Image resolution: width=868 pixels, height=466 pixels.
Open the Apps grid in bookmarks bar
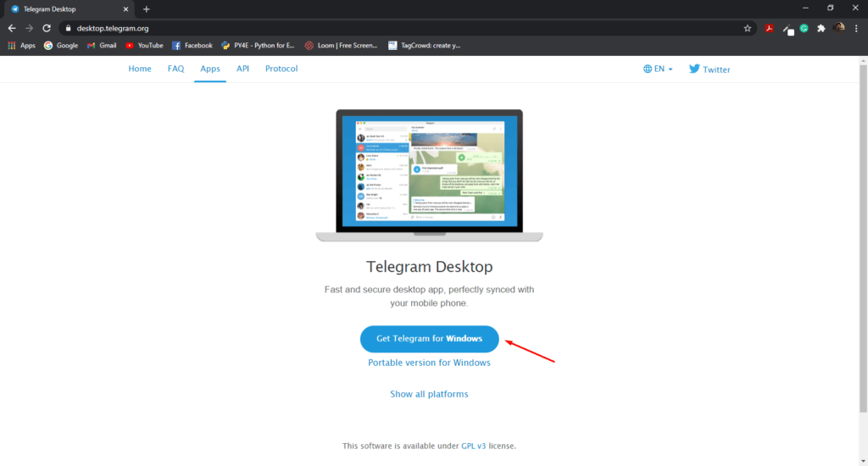21,46
